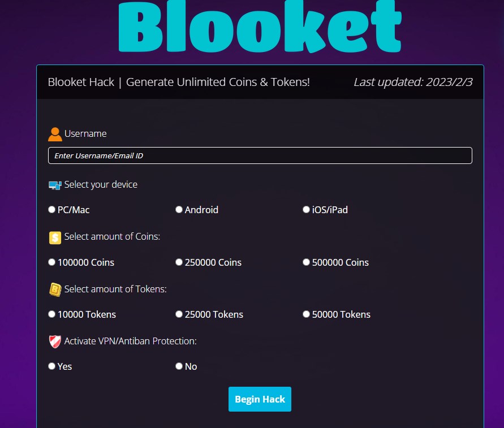Viewport: 504px width, 428px height.
Task: Click the Blooket Hack panel heading text
Action: pos(179,82)
